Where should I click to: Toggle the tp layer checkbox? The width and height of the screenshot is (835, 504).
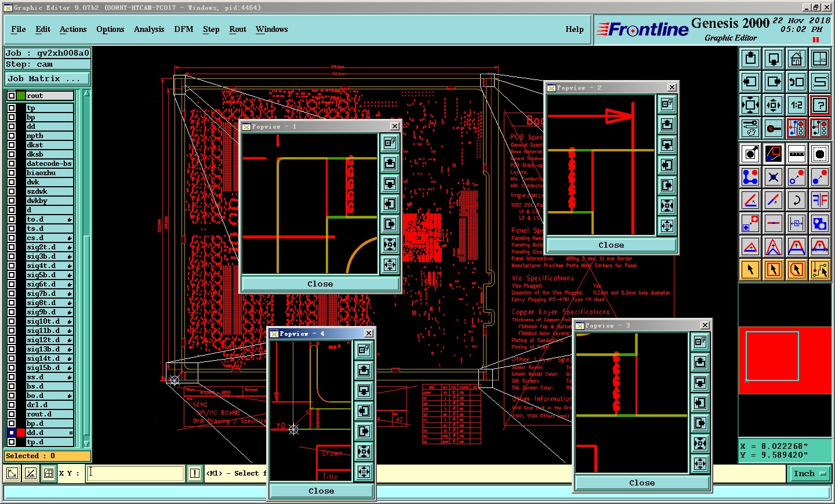point(11,108)
